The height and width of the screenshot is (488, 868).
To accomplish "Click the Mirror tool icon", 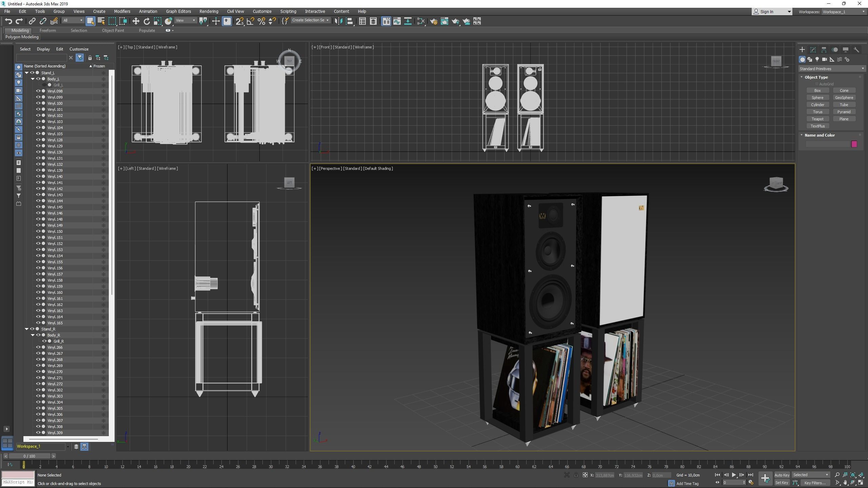I will 338,21.
